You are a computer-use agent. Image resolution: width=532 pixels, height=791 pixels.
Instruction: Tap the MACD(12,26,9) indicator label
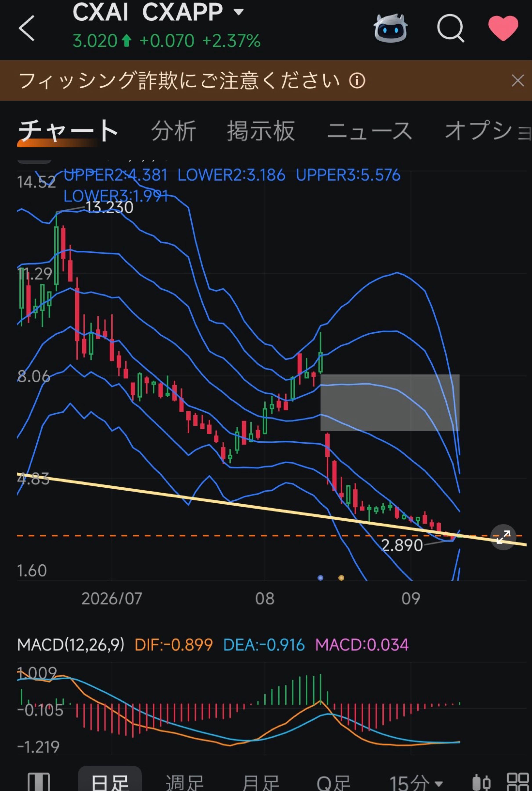(x=71, y=644)
